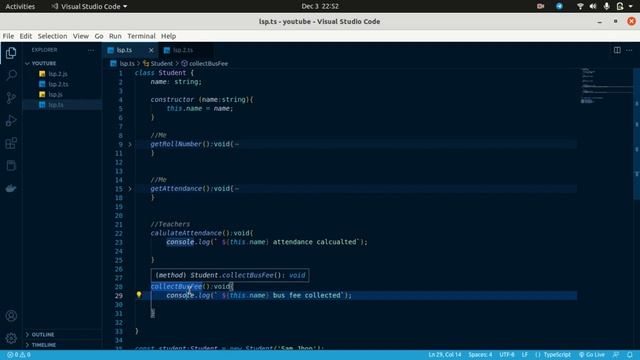640x360 pixels.
Task: Close the lsp.ts tab
Action: pyautogui.click(x=151, y=50)
